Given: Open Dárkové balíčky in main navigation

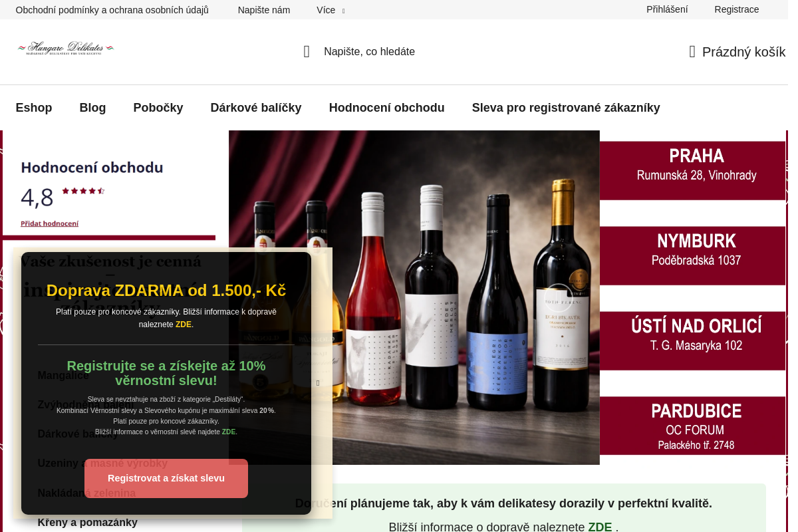Looking at the screenshot, I should coord(256,108).
